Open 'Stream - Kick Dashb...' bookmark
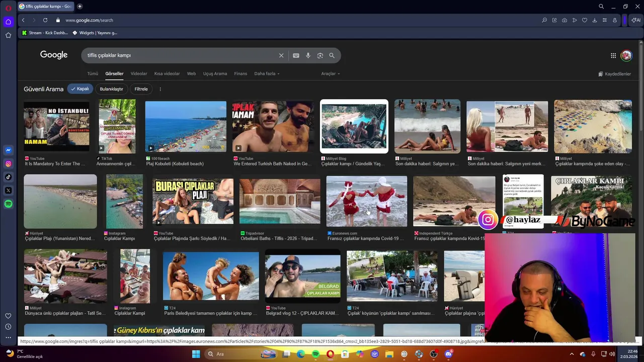 45,33
